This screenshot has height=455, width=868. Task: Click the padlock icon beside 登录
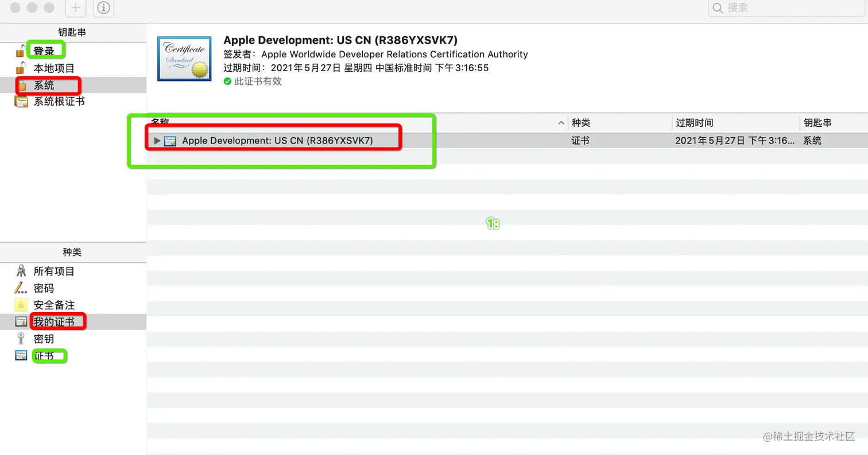pyautogui.click(x=21, y=50)
